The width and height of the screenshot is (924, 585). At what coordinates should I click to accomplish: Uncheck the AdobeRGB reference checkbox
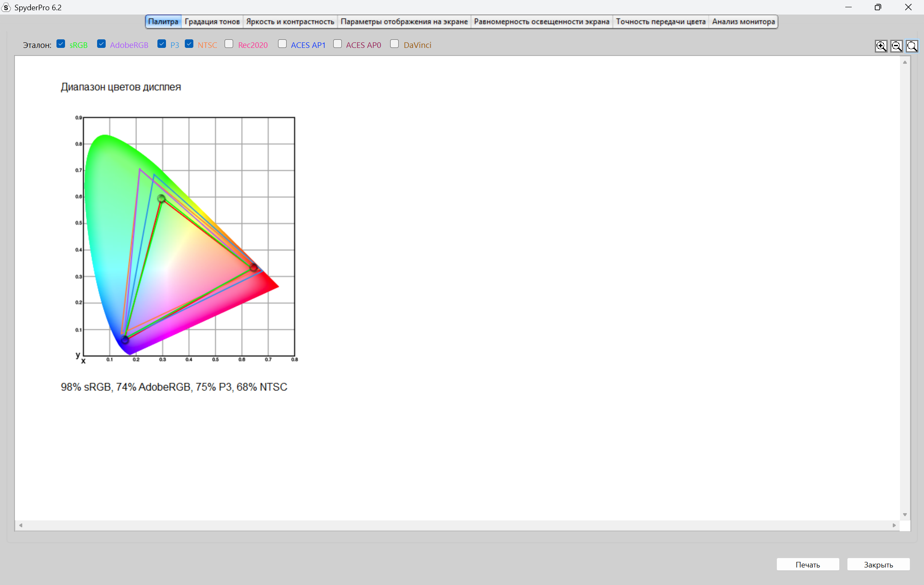(101, 44)
